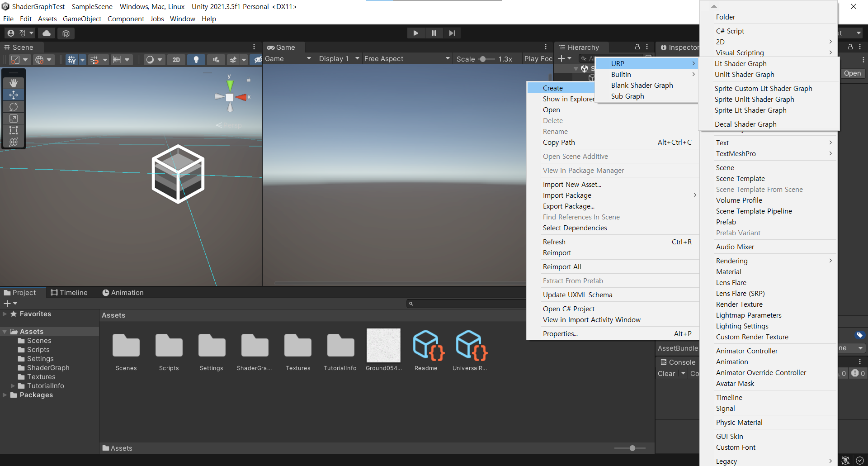
Task: Open the Free Aspect dropdown
Action: click(407, 58)
